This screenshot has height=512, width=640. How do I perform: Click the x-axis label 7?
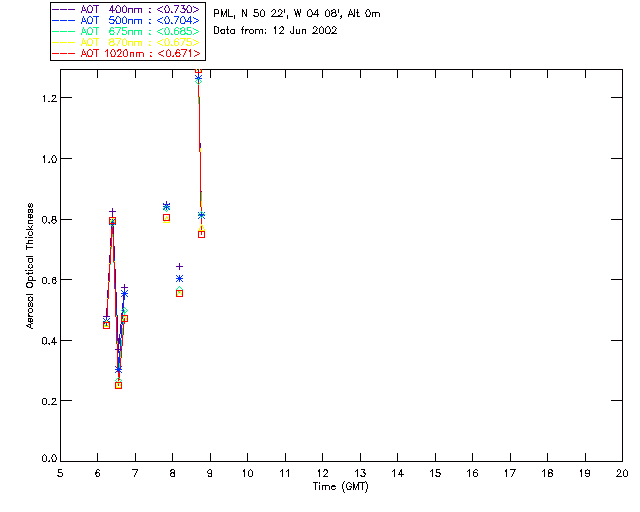click(x=135, y=473)
